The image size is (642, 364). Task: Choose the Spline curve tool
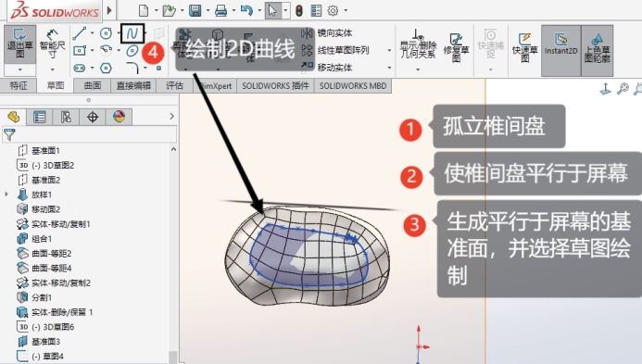[x=132, y=33]
